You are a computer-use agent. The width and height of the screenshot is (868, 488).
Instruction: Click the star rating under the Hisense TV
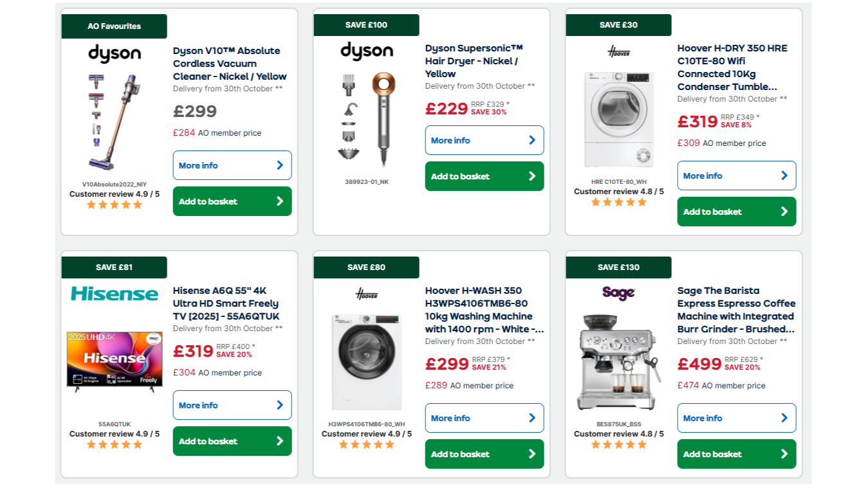(x=115, y=444)
